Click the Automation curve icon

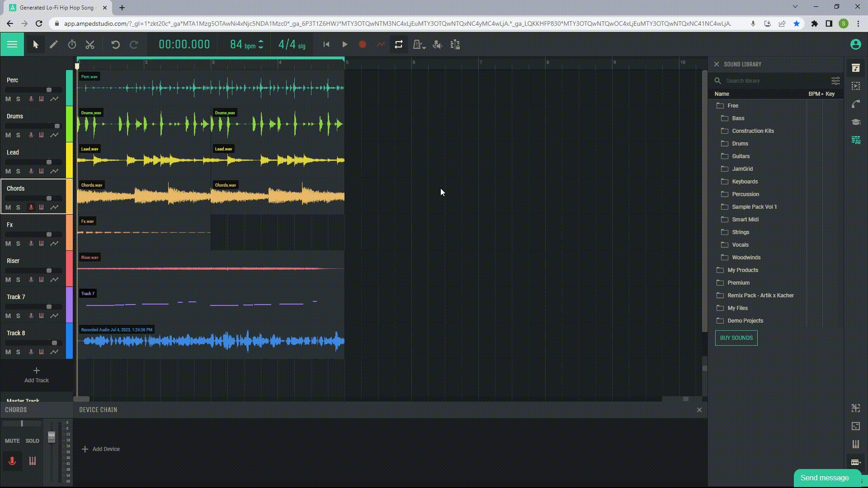coord(380,44)
